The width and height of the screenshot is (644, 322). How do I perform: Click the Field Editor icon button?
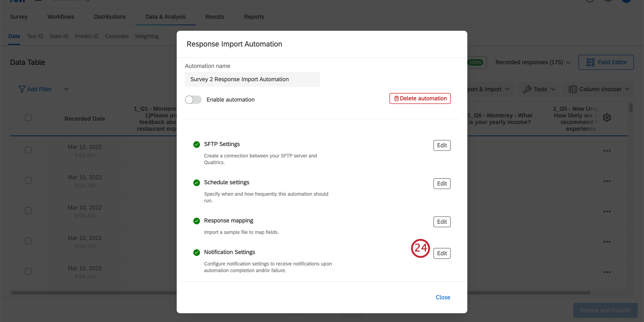coord(590,62)
